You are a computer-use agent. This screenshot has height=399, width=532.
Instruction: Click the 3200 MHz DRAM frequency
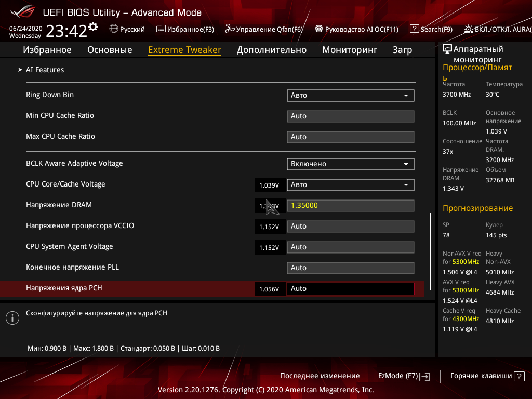(500, 160)
